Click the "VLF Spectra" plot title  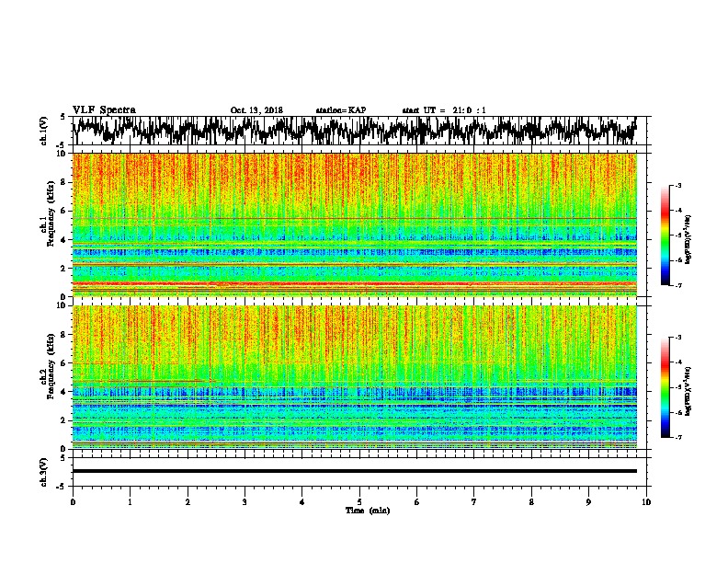(104, 110)
